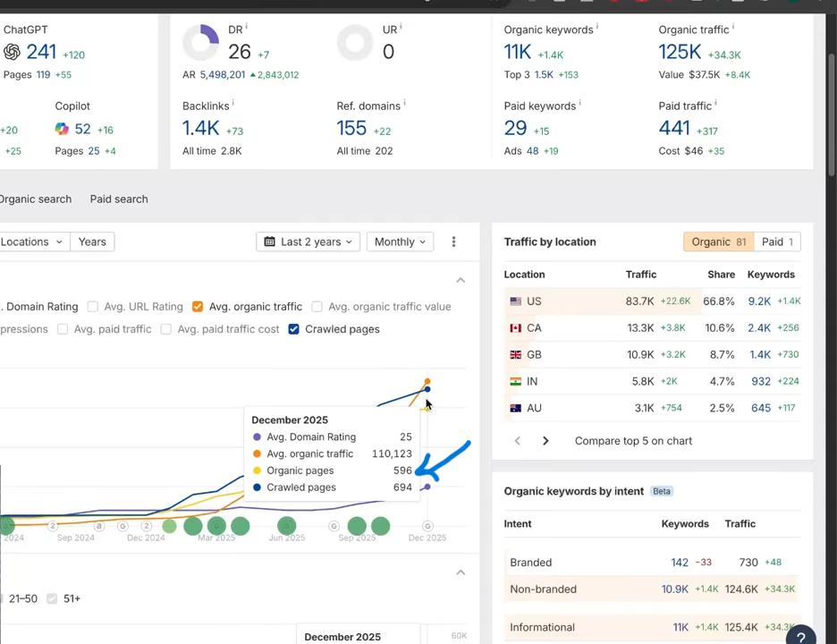Screen dimensions: 837x644
Task: Click the help question mark button
Action: click(x=800, y=636)
